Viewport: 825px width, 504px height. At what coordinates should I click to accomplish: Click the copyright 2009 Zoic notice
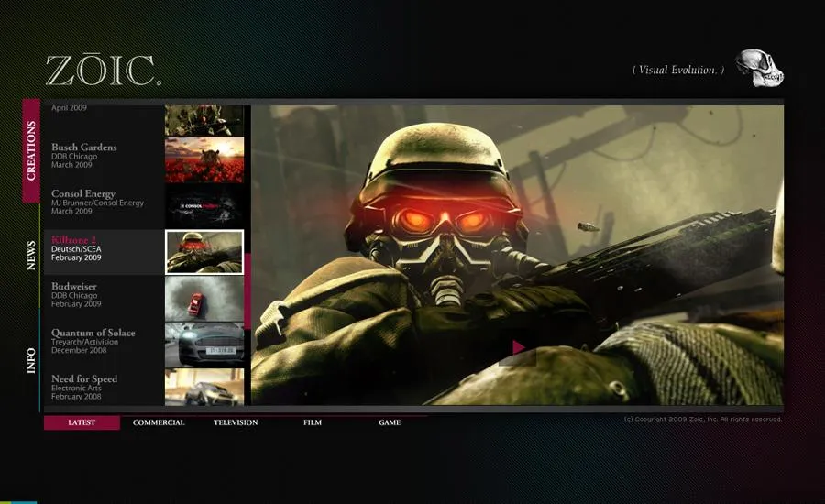click(703, 420)
